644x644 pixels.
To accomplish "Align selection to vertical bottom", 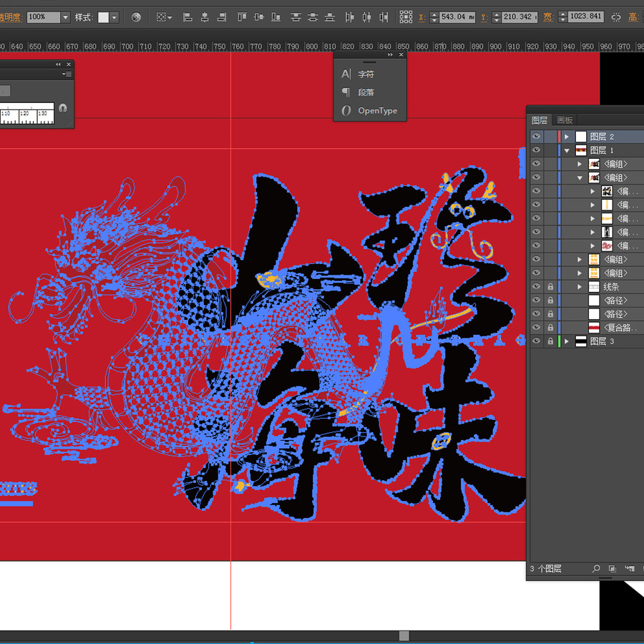I will 276,17.
